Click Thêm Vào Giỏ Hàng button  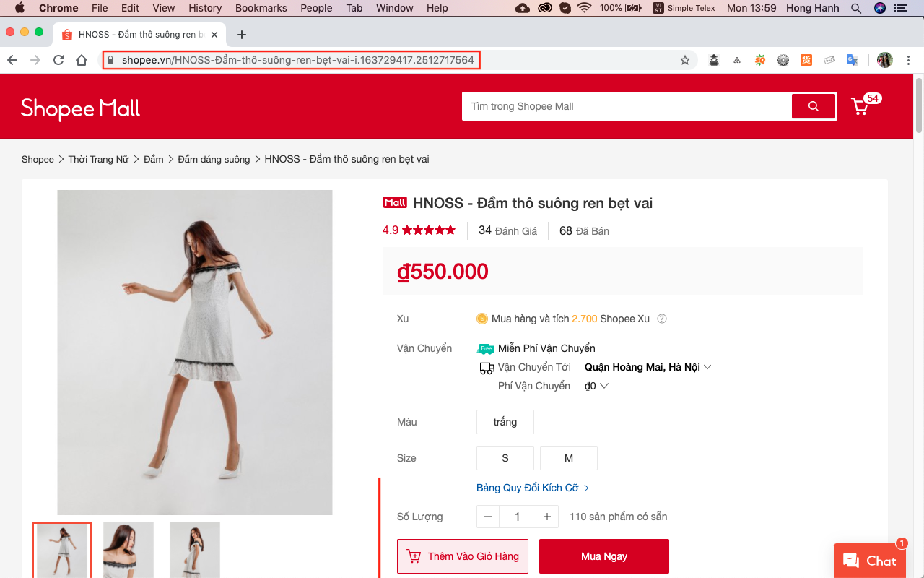[x=463, y=556]
